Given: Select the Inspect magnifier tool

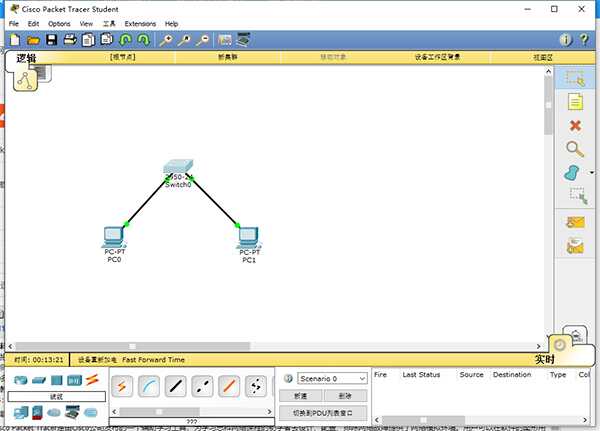Looking at the screenshot, I should pyautogui.click(x=574, y=149).
